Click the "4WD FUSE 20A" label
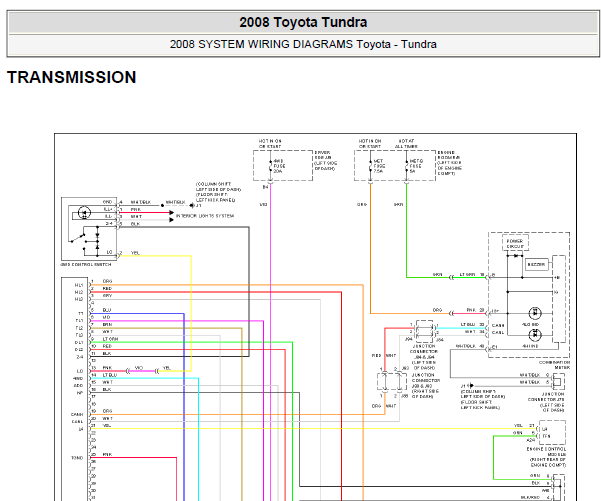This screenshot has width=601, height=501. (x=279, y=166)
